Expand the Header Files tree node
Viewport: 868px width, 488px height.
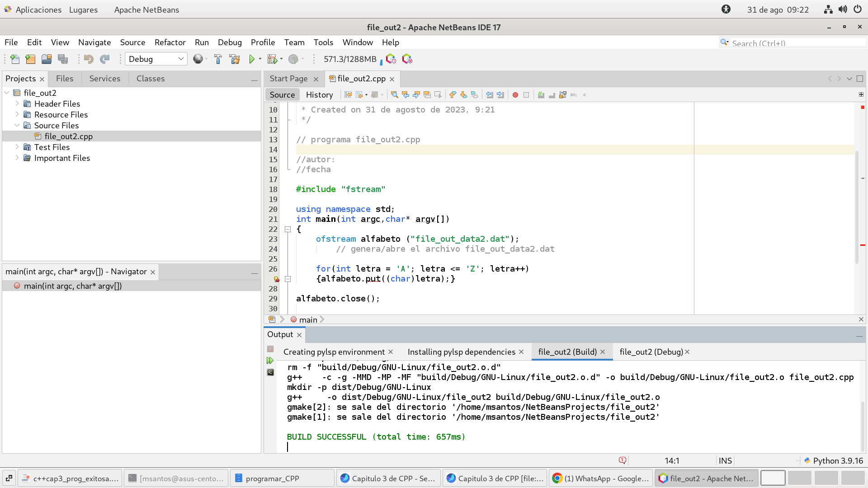[17, 103]
